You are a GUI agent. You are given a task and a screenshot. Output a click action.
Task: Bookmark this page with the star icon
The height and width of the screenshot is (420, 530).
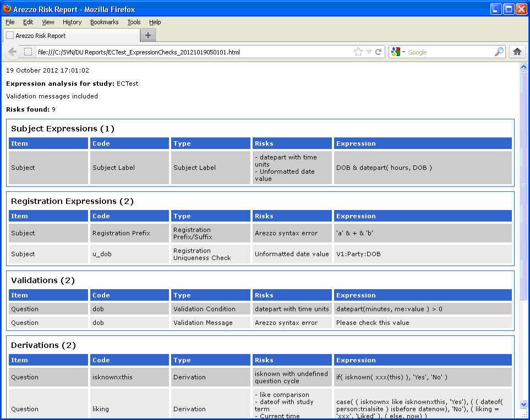pos(358,52)
